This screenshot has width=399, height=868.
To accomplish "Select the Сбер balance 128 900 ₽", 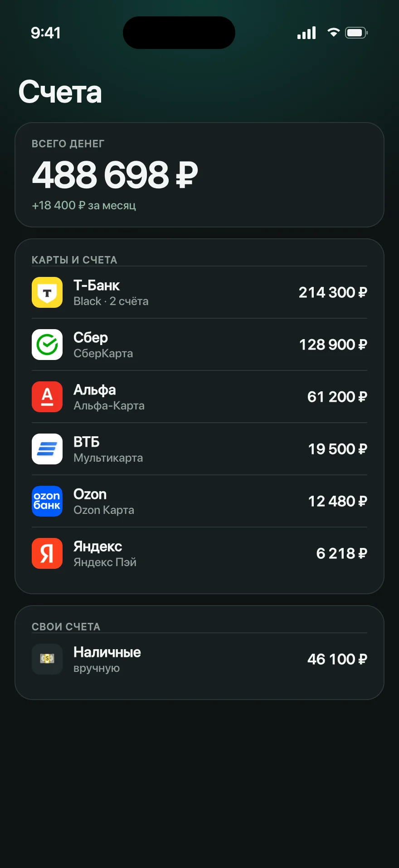I will 333,345.
